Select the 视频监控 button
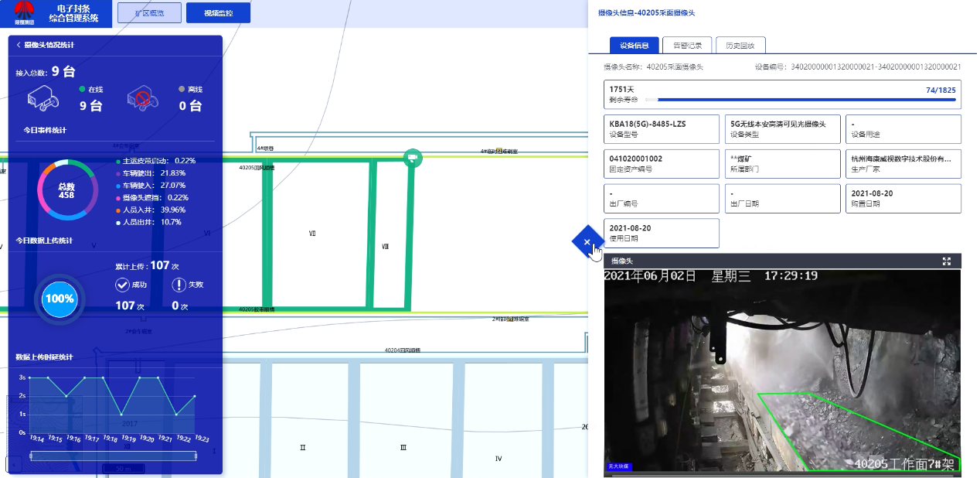This screenshot has height=478, width=980. [x=218, y=13]
